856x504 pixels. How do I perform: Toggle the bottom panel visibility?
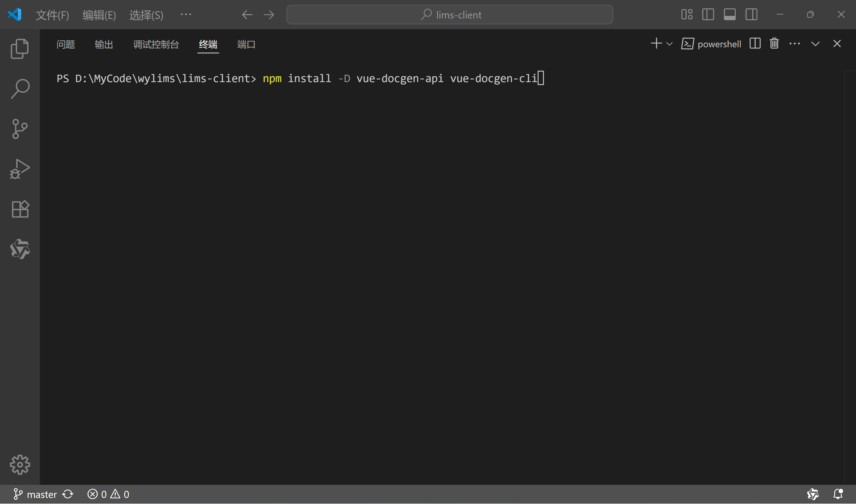(730, 15)
